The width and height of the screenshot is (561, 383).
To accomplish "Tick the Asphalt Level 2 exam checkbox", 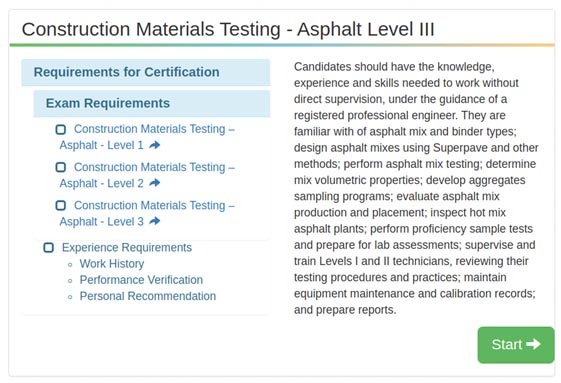I will (x=61, y=167).
